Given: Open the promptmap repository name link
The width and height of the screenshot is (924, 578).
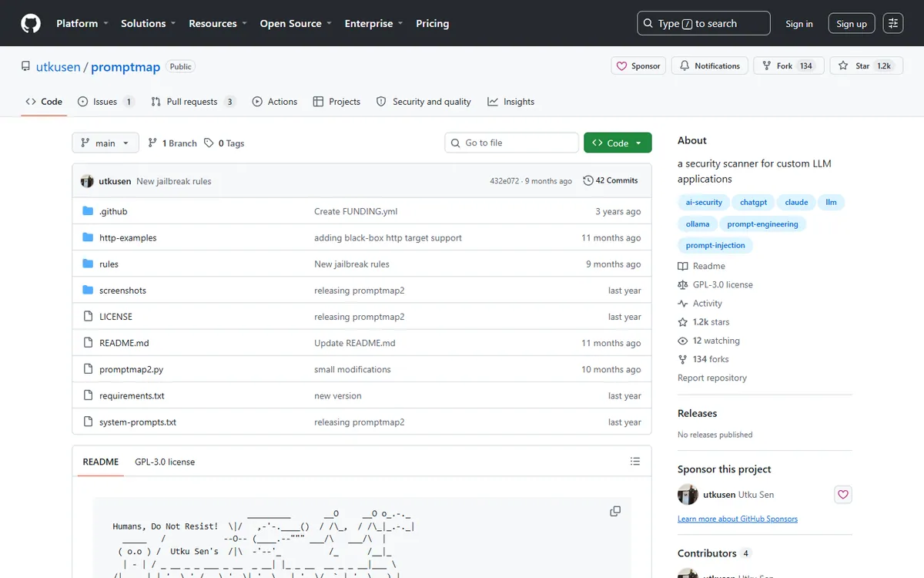Looking at the screenshot, I should pyautogui.click(x=126, y=67).
